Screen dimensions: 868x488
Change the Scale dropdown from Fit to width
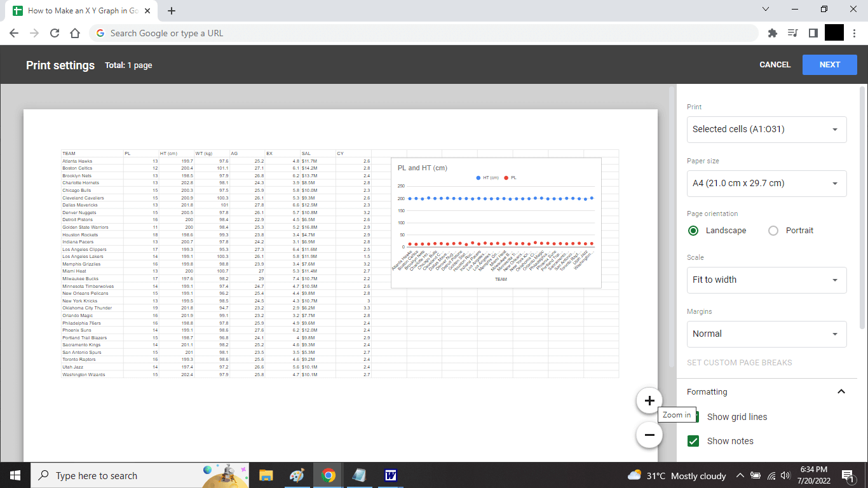coord(766,280)
